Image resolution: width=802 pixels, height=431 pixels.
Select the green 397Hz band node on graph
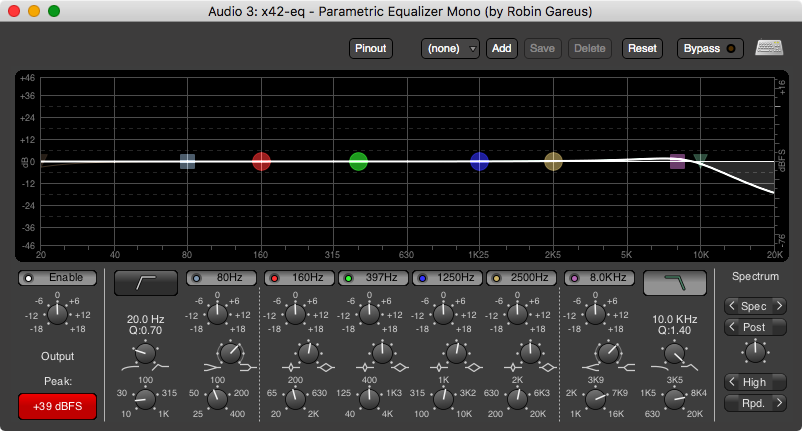click(x=359, y=161)
